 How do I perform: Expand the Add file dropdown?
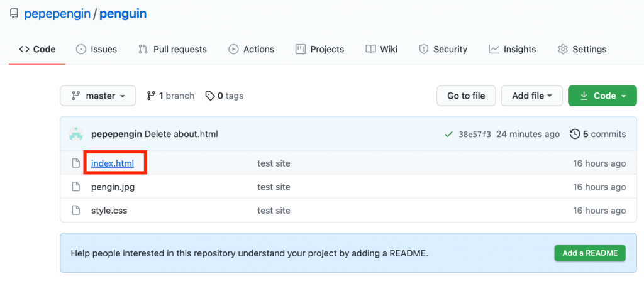click(x=532, y=96)
